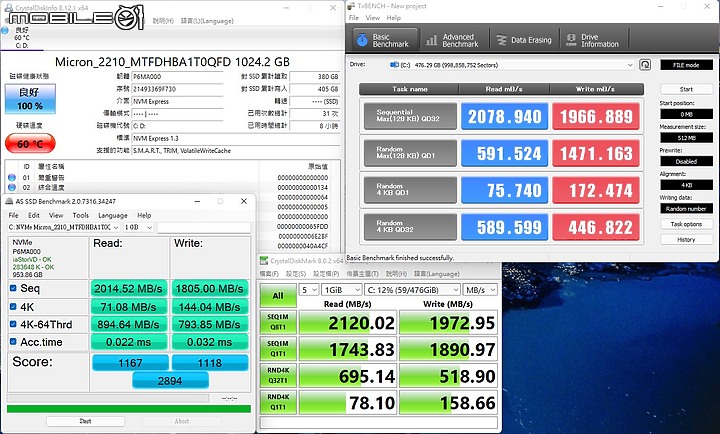The height and width of the screenshot is (434, 720).
Task: Open TxBENCH Drive Information tab
Action: tap(593, 40)
